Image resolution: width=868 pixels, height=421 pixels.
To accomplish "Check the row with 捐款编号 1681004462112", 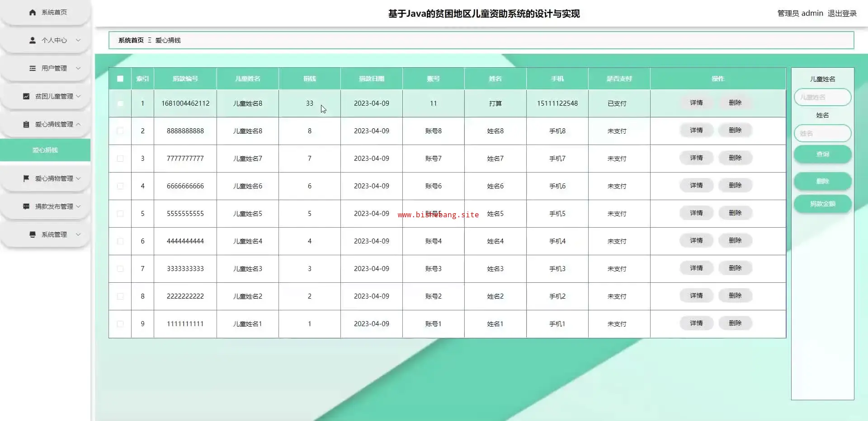I will [x=120, y=103].
